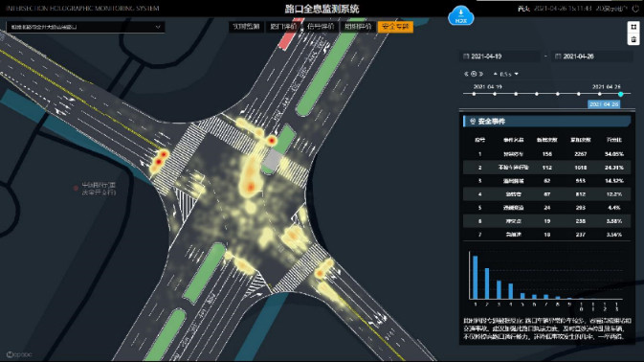Click the 路口全息监测系统 header title
644x362 pixels.
[322, 9]
